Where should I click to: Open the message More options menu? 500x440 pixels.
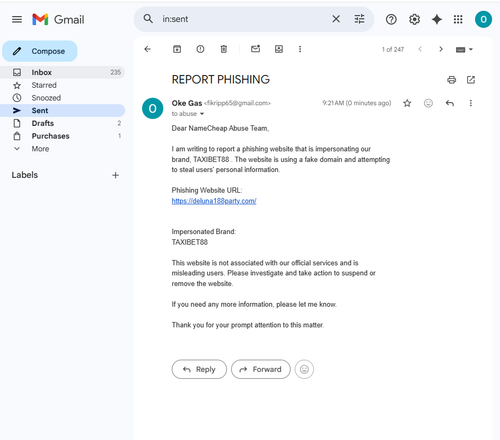(471, 103)
